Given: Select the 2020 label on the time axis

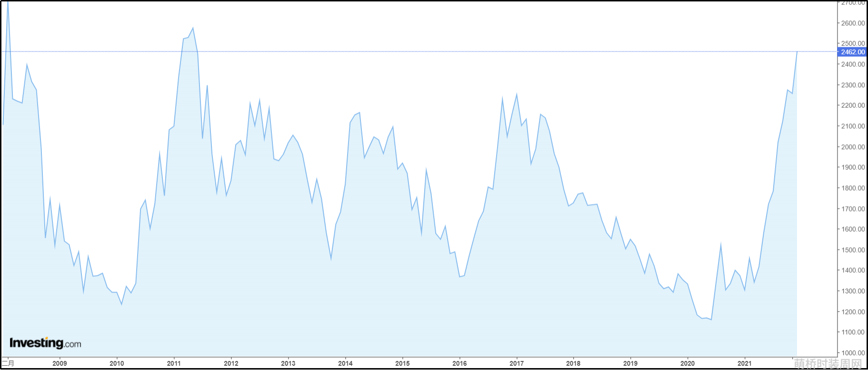Looking at the screenshot, I should [x=688, y=363].
